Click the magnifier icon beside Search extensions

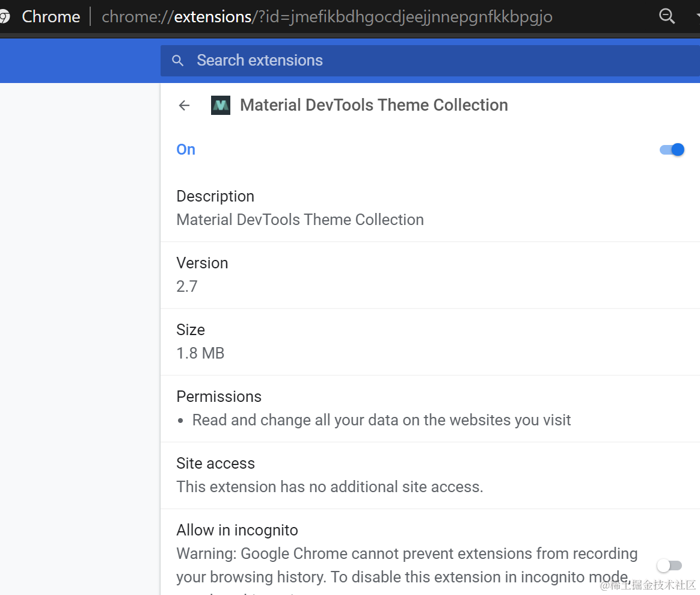177,61
